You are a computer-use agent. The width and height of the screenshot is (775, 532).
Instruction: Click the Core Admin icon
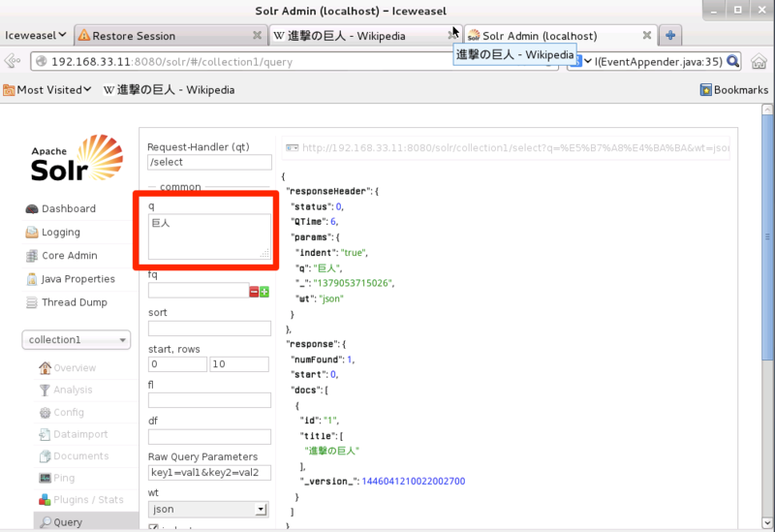[32, 256]
